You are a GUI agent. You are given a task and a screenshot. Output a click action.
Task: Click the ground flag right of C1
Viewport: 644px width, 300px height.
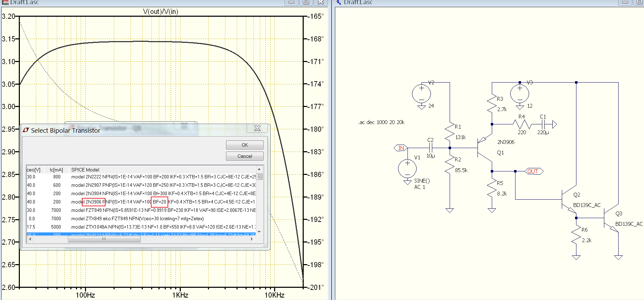click(x=554, y=124)
